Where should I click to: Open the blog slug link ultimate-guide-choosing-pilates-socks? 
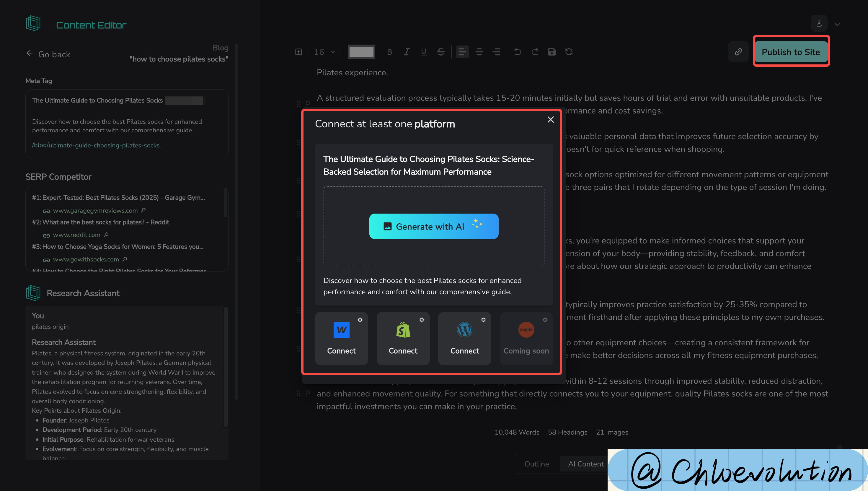pos(96,145)
